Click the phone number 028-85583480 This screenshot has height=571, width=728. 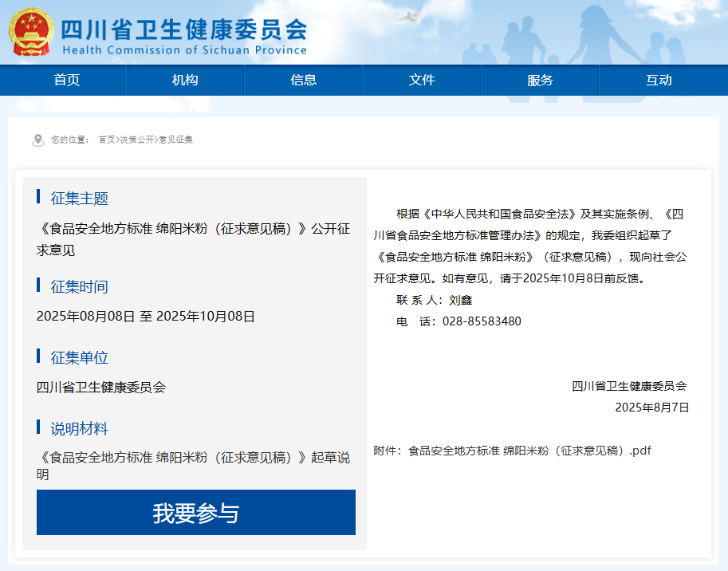tap(482, 321)
